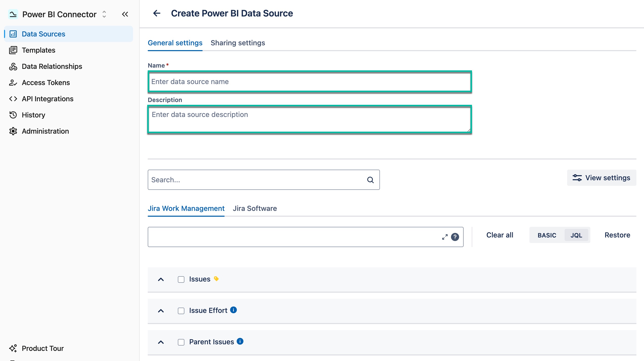Click the back arrow next to Create Power BI Data Source
Screen dimensions: 644x361
[x=157, y=13]
